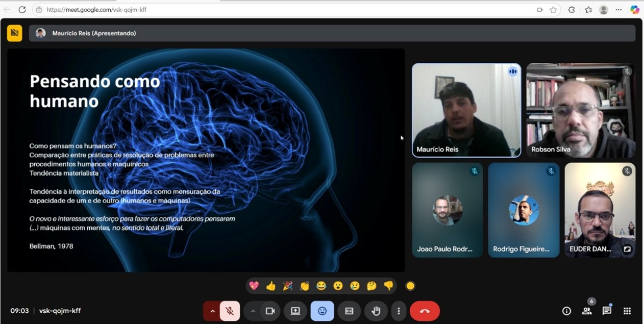Open the chat messages panel
Image resolution: width=644 pixels, height=324 pixels.
point(607,311)
